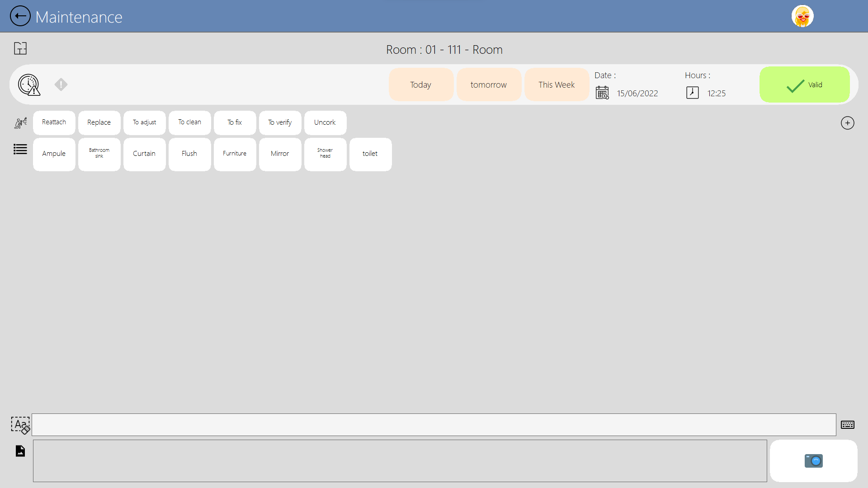Screen dimensions: 868x488
Task: Select the Shower head item
Action: 325,154
